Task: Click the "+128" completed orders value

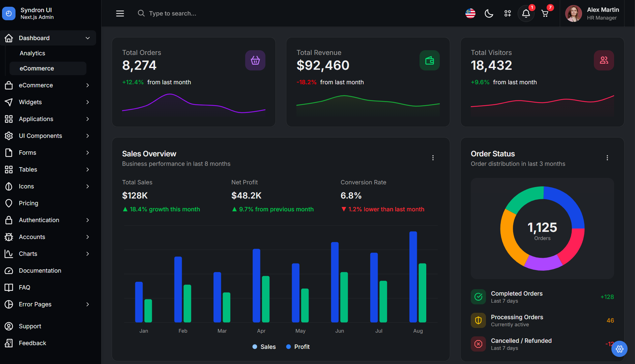Action: (x=607, y=297)
